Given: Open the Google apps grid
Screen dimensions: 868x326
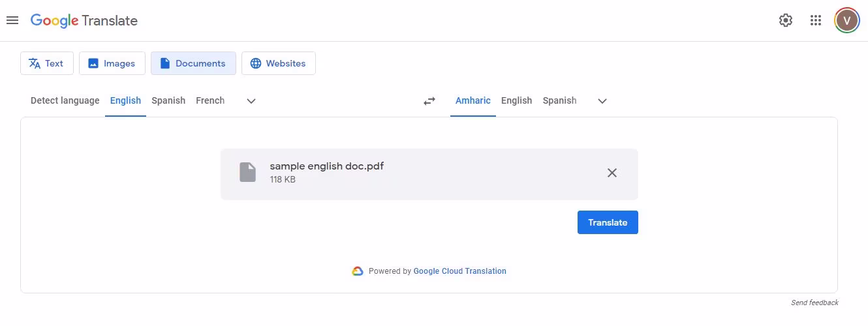Looking at the screenshot, I should [x=815, y=20].
